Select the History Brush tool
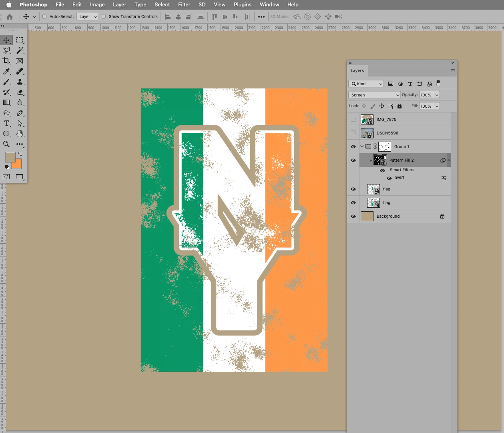This screenshot has width=504, height=433. [x=6, y=92]
